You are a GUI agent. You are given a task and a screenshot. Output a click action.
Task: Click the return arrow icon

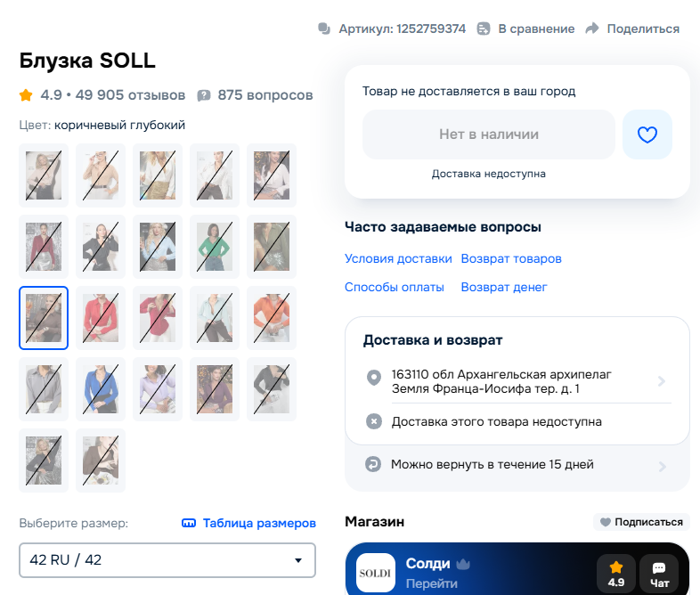coord(373,464)
